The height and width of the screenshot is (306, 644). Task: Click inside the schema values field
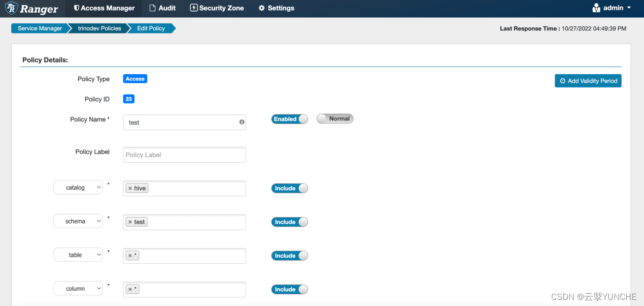184,222
